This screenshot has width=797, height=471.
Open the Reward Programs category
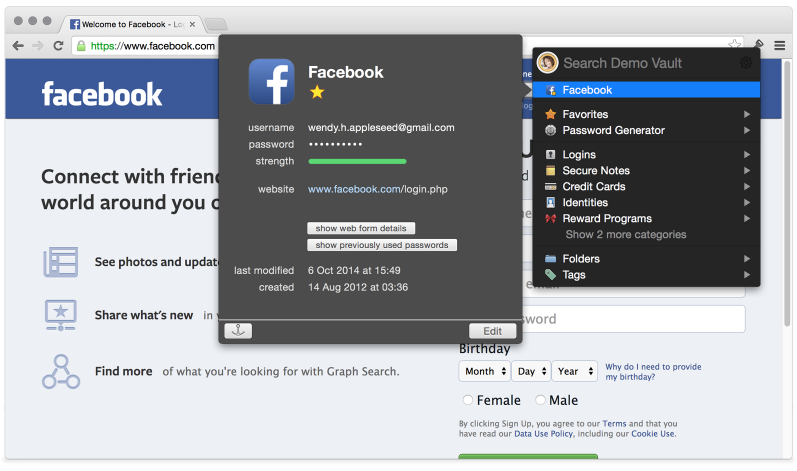[646, 218]
